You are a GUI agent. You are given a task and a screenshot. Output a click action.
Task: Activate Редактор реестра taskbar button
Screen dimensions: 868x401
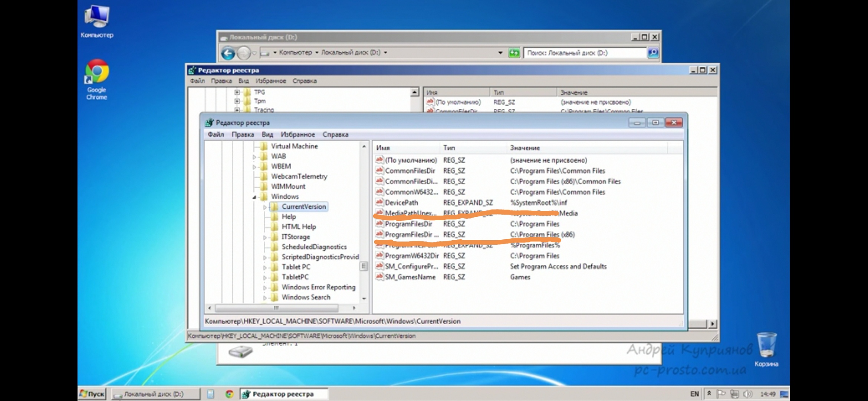pos(284,394)
